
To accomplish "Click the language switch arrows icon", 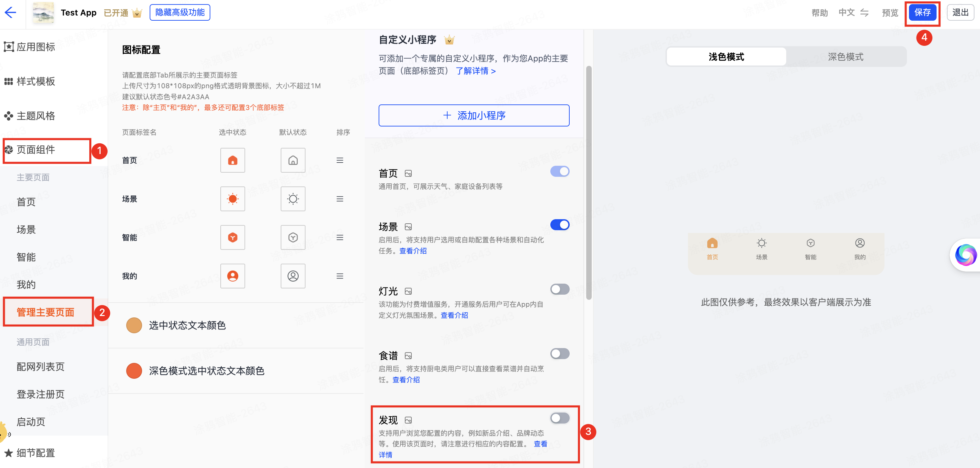I will [x=864, y=12].
